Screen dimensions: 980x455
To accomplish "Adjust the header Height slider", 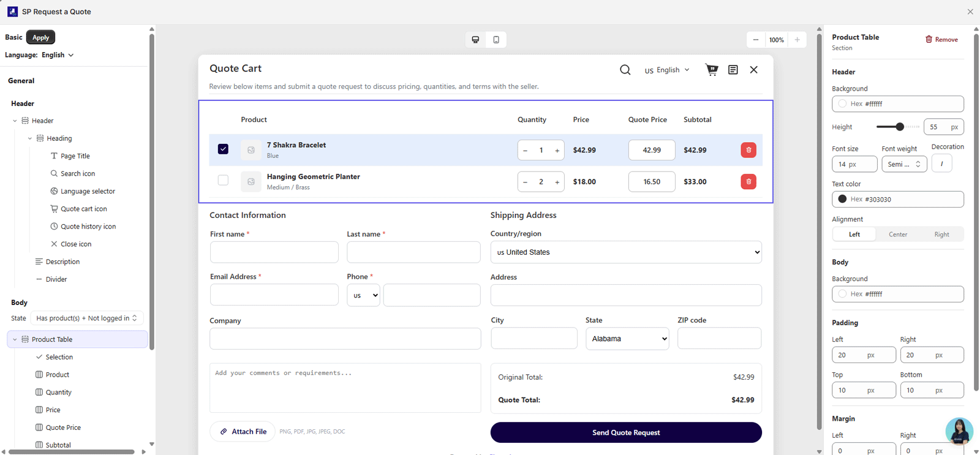I will click(x=899, y=127).
